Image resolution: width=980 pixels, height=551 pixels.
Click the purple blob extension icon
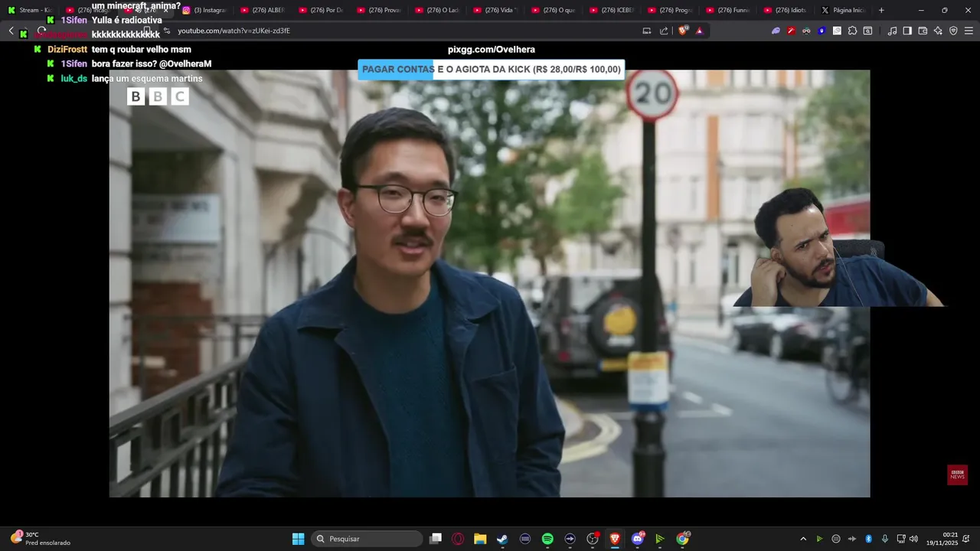[776, 31]
